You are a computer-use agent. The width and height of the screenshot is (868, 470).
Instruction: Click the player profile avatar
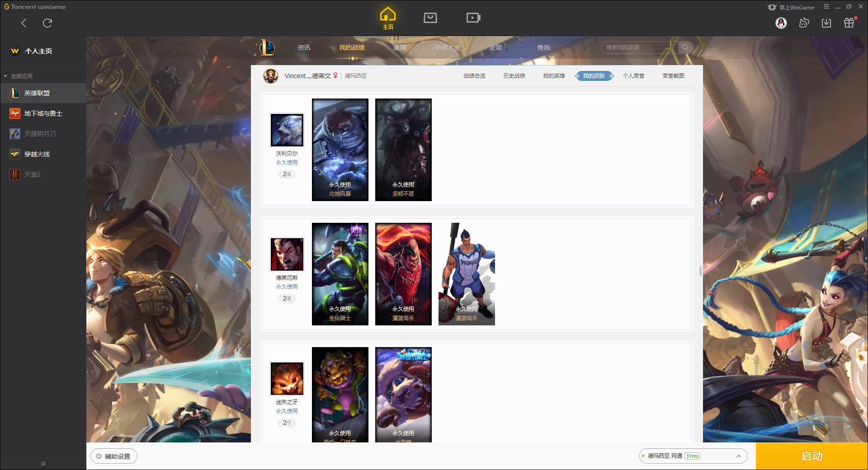[x=271, y=76]
